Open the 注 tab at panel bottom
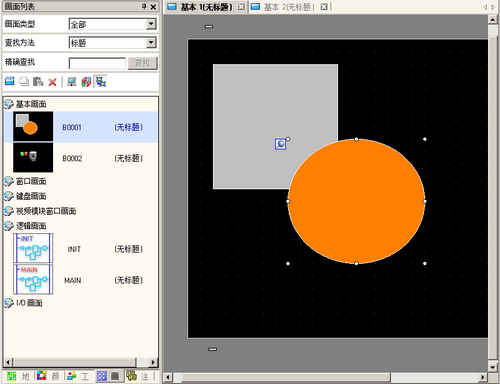The image size is (500, 384). click(x=138, y=376)
